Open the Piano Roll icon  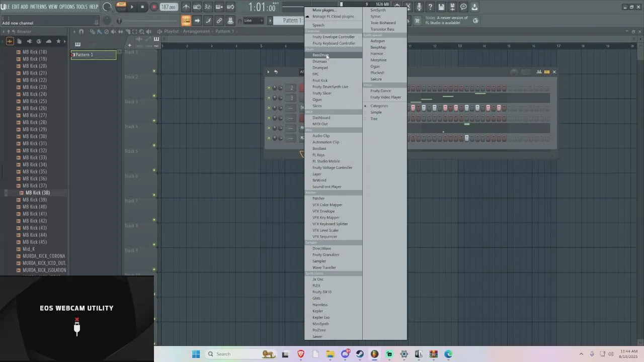pyautogui.click(x=208, y=21)
